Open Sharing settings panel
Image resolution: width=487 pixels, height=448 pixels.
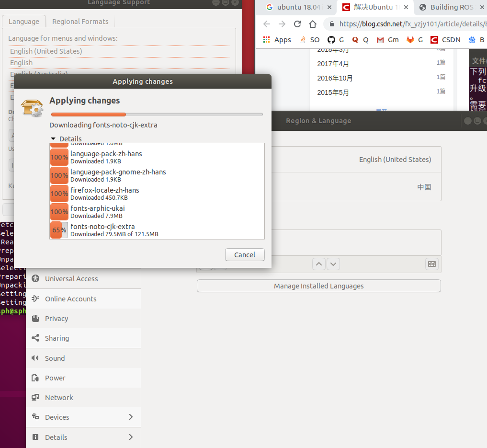pos(83,338)
